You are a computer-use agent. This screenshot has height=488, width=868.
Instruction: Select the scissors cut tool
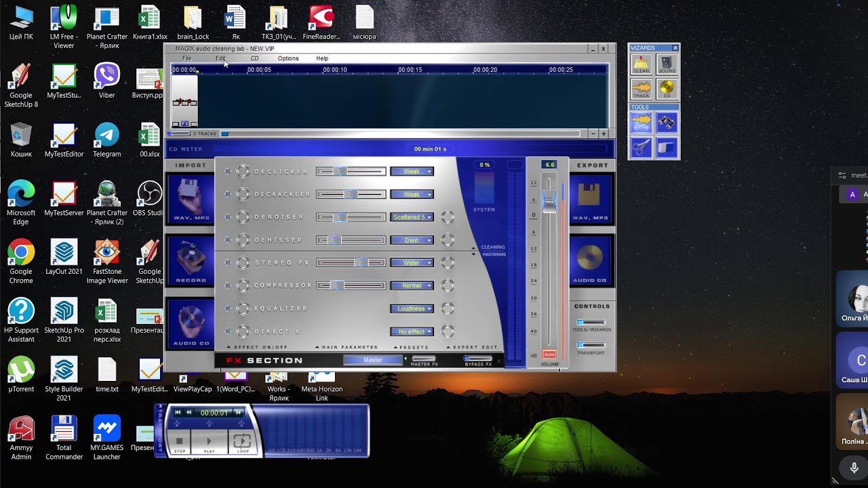coord(641,147)
